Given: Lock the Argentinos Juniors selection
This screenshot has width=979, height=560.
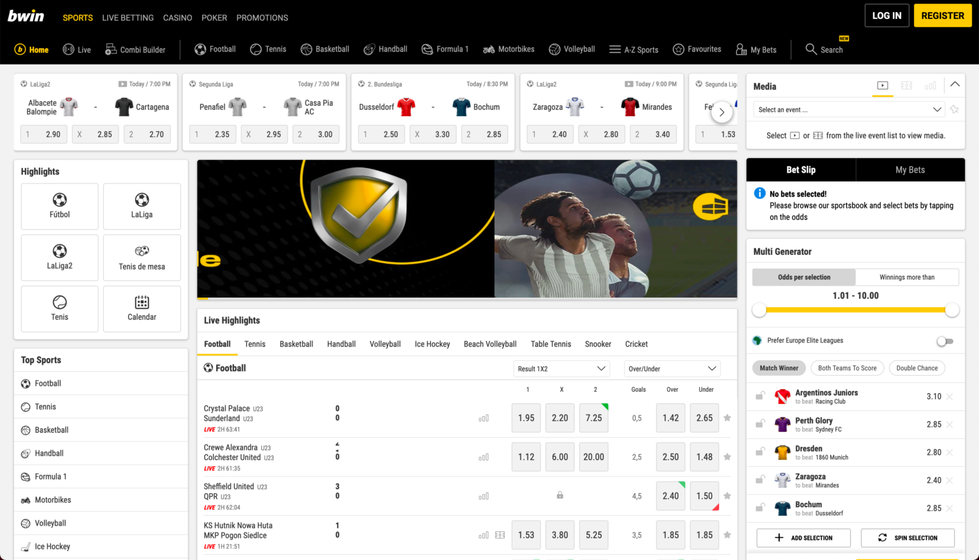Looking at the screenshot, I should 760,396.
